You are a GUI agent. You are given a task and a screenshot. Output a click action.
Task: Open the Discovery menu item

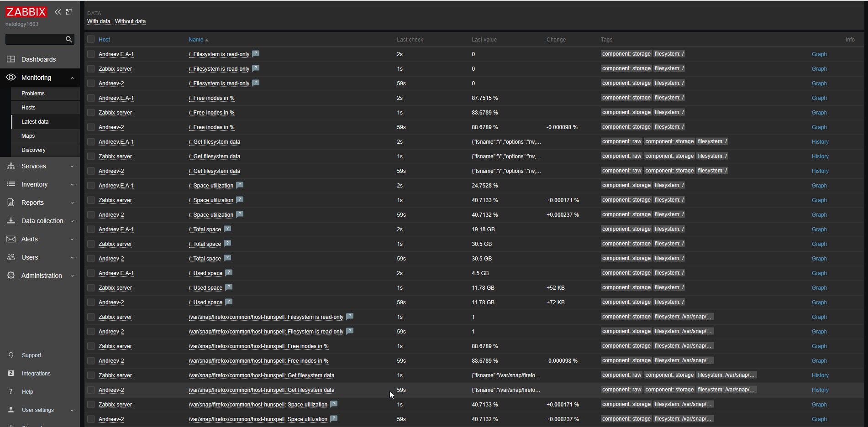(x=33, y=150)
